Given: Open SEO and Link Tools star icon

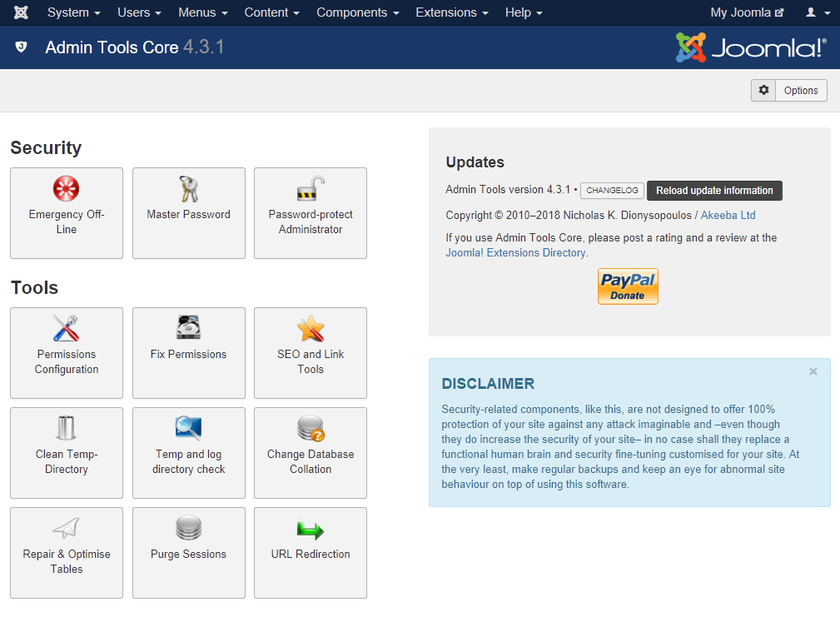Looking at the screenshot, I should coord(311,328).
